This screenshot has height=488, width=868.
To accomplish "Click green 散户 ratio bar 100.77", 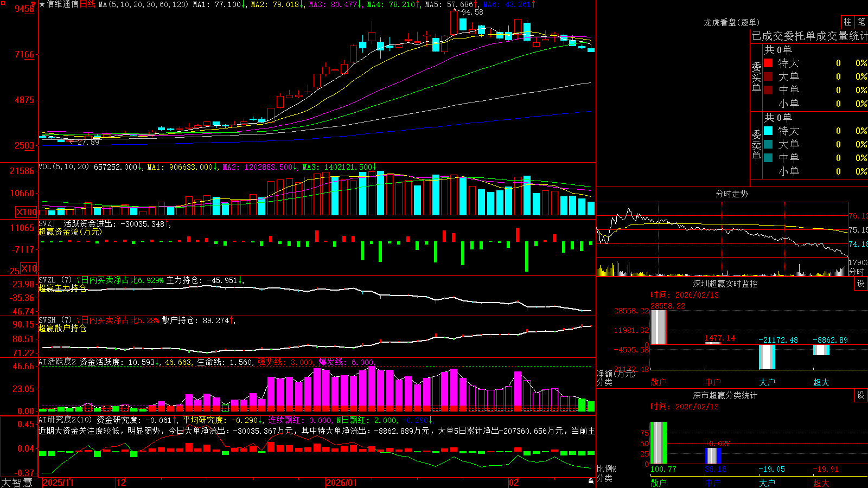I will [x=659, y=443].
